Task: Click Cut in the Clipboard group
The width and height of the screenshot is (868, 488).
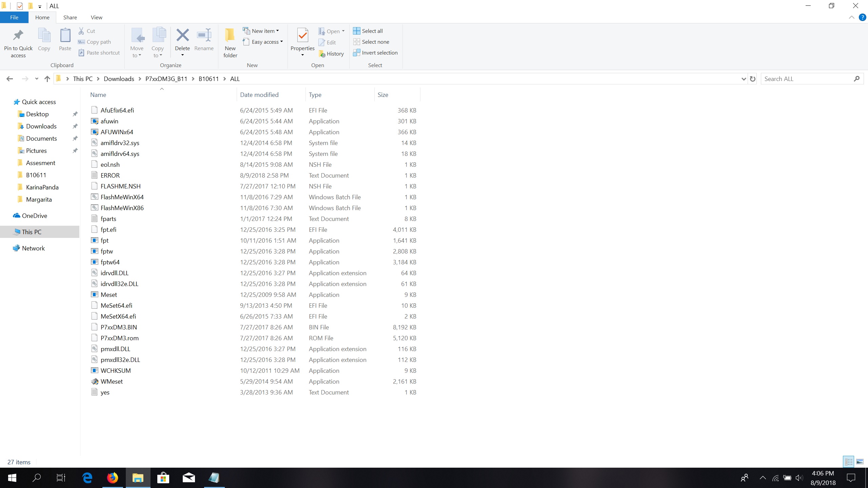Action: coord(87,31)
